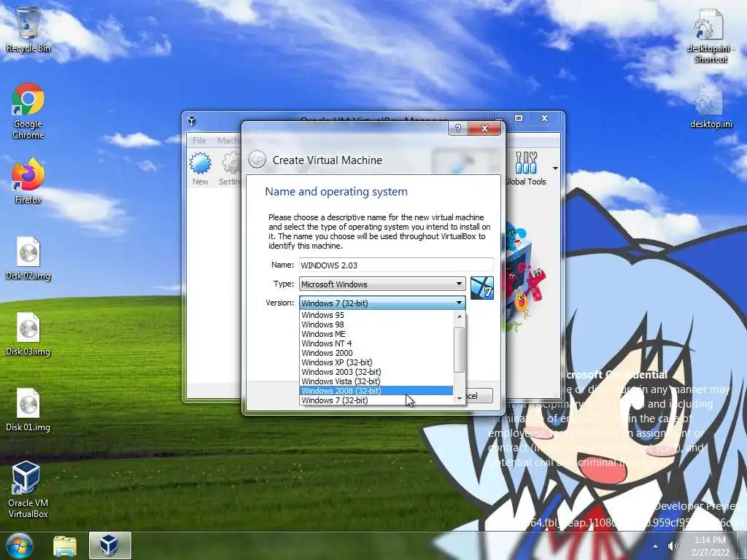Choose Windows Vista (32-bit) option
The image size is (747, 560).
[x=376, y=381]
